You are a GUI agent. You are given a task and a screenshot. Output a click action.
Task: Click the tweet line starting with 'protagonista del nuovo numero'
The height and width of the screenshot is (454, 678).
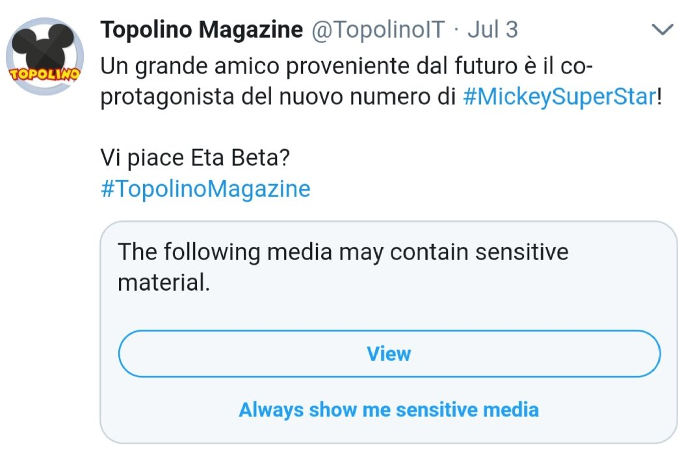pos(381,96)
